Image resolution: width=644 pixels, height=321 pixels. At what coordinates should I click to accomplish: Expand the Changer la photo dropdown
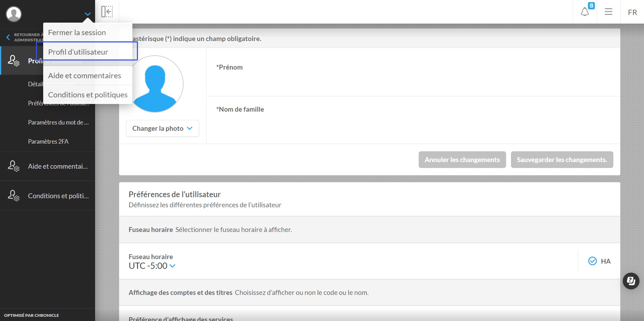point(162,128)
